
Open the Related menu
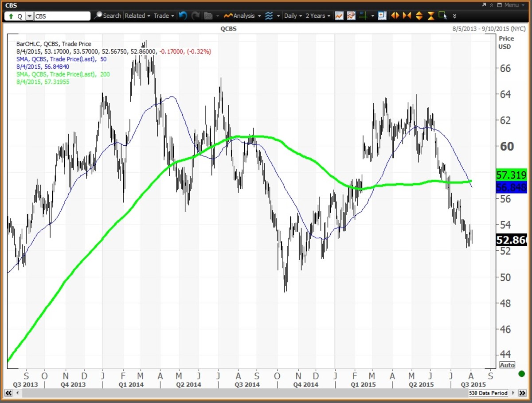pos(137,15)
